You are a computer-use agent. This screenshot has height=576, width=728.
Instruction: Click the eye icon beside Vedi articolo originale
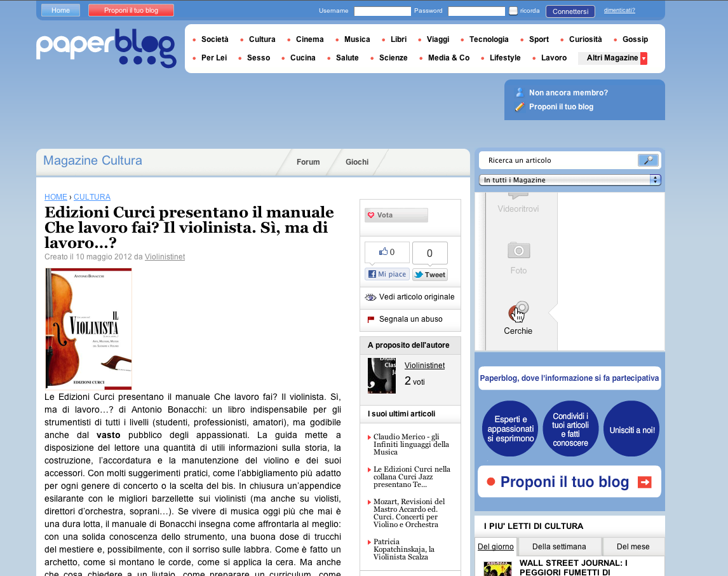370,298
